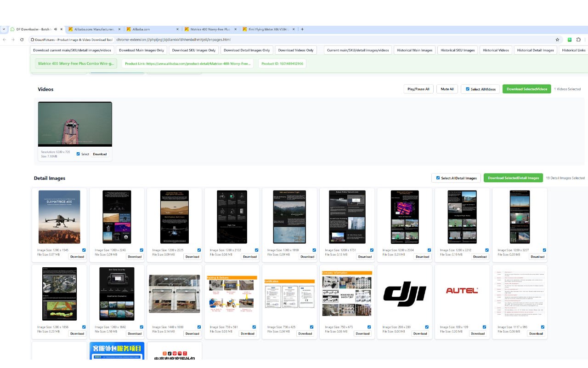Image resolution: width=588 pixels, height=368 pixels.
Task: Click the browser address bar URL
Action: [x=174, y=40]
